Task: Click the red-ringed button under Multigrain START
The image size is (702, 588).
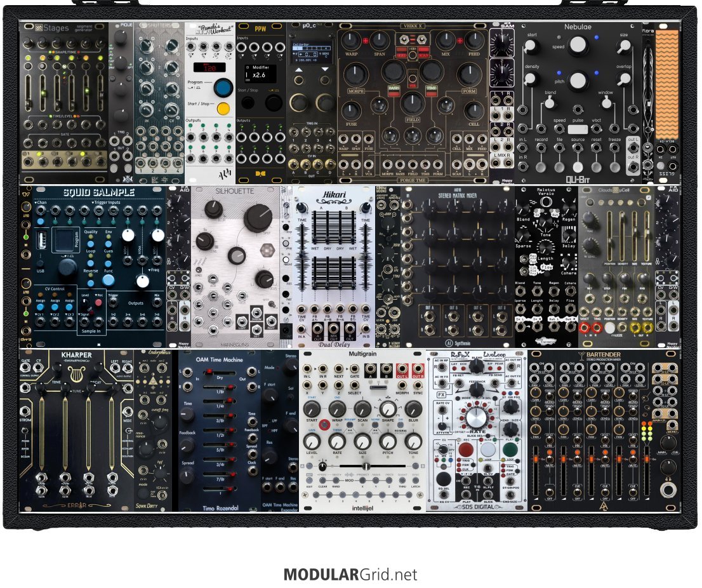Action: click(324, 425)
